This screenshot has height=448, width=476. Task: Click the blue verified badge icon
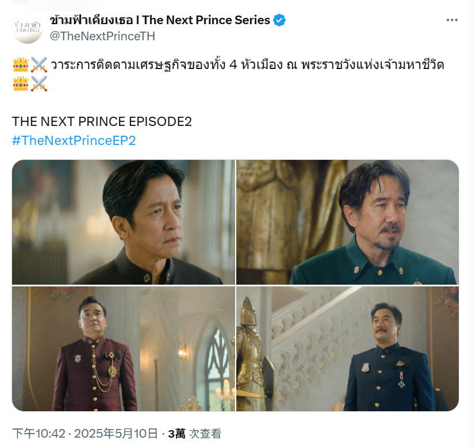[279, 20]
